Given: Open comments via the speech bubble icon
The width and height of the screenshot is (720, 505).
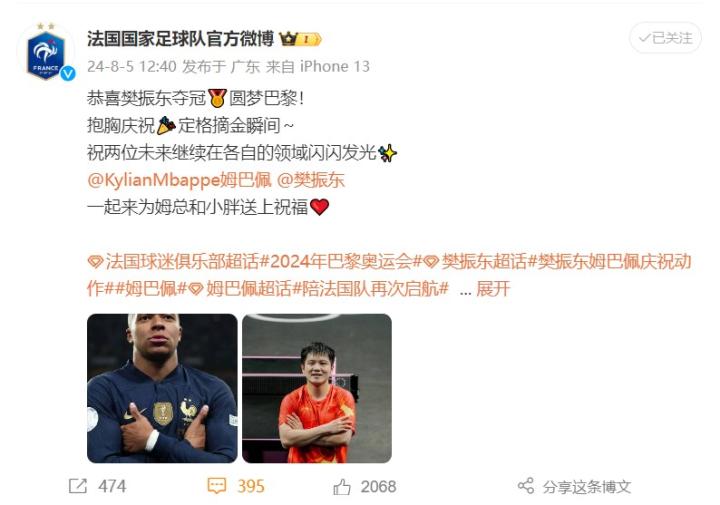Looking at the screenshot, I should tap(217, 486).
